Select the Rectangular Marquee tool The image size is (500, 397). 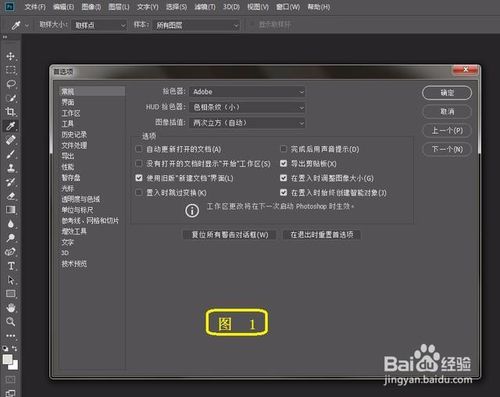coord(11,70)
